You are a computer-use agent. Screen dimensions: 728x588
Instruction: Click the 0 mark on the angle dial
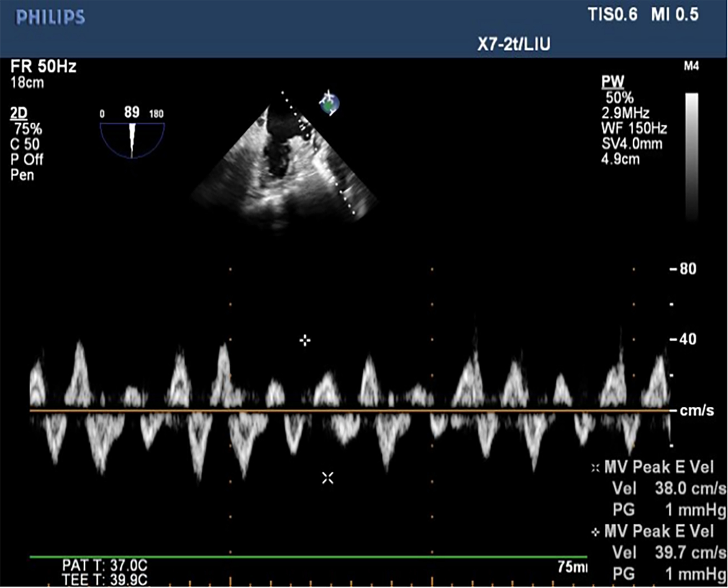pos(102,114)
